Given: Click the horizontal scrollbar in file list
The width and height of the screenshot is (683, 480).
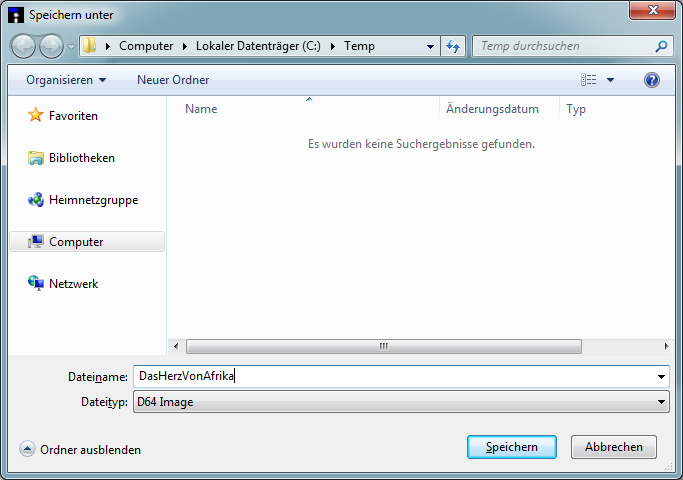Looking at the screenshot, I should coord(383,346).
